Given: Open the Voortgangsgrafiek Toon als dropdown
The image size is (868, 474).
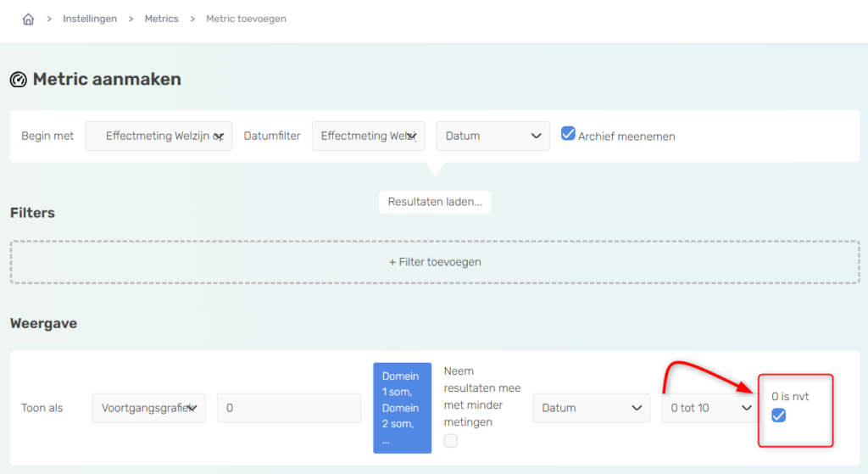Looking at the screenshot, I should [x=149, y=408].
